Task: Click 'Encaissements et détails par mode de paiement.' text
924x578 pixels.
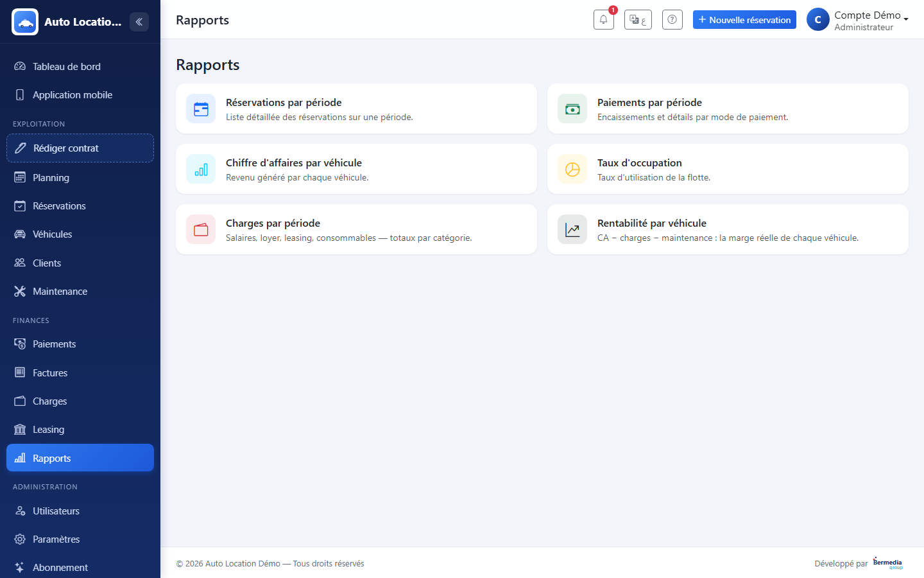Action: 693,117
